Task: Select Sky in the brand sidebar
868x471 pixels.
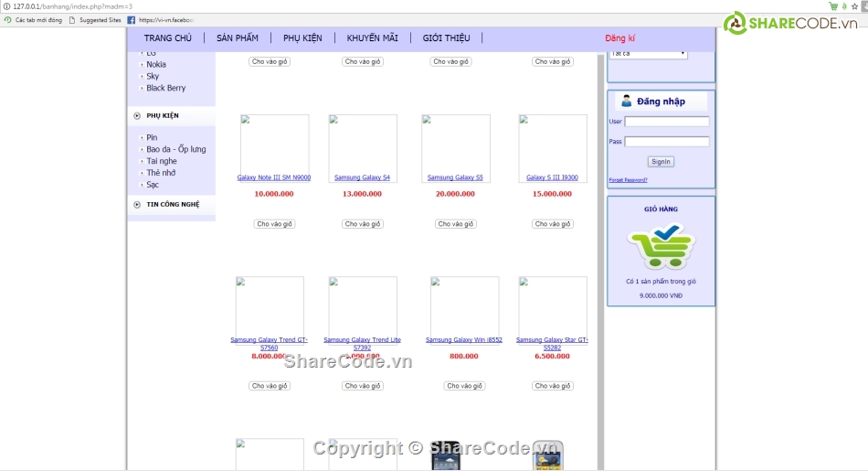Action: 153,76
